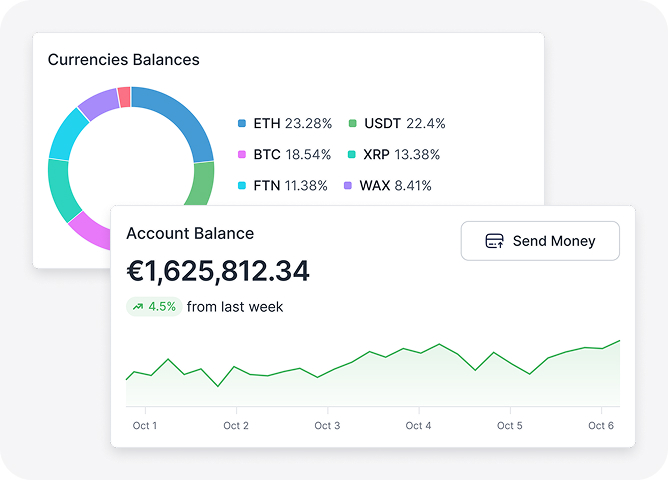The width and height of the screenshot is (668, 480).
Task: Click the WAX purple legend marker
Action: click(x=348, y=186)
